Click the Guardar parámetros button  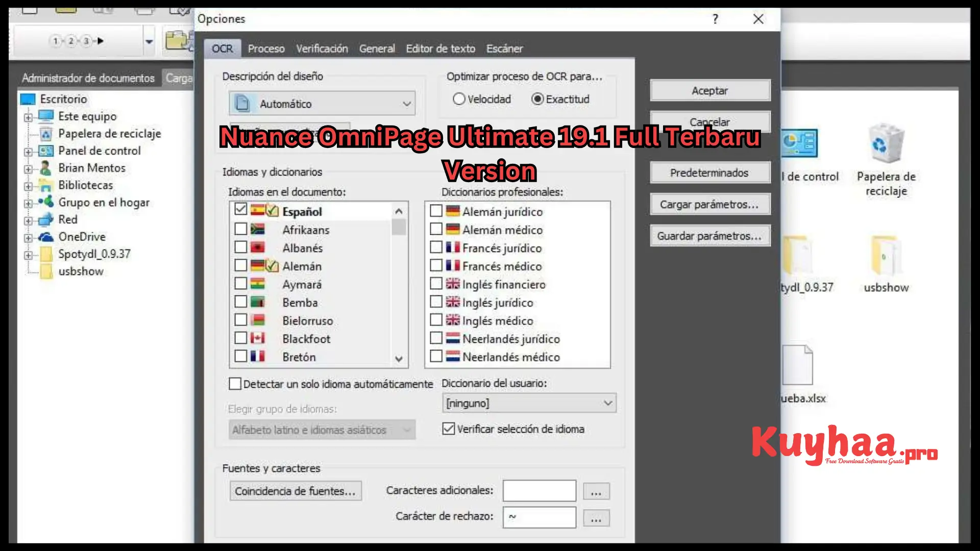(x=710, y=236)
